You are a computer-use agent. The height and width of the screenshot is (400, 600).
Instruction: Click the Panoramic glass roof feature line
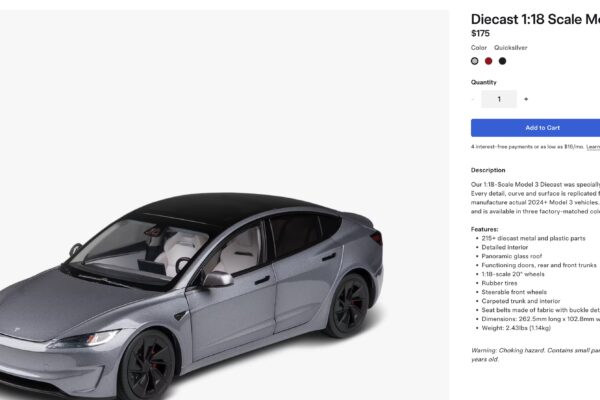(512, 256)
